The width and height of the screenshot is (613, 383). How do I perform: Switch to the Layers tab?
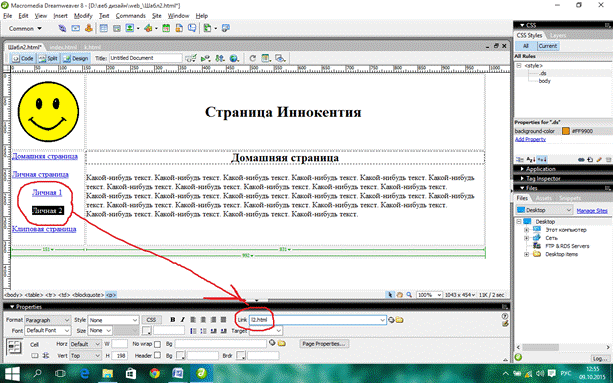(x=557, y=35)
